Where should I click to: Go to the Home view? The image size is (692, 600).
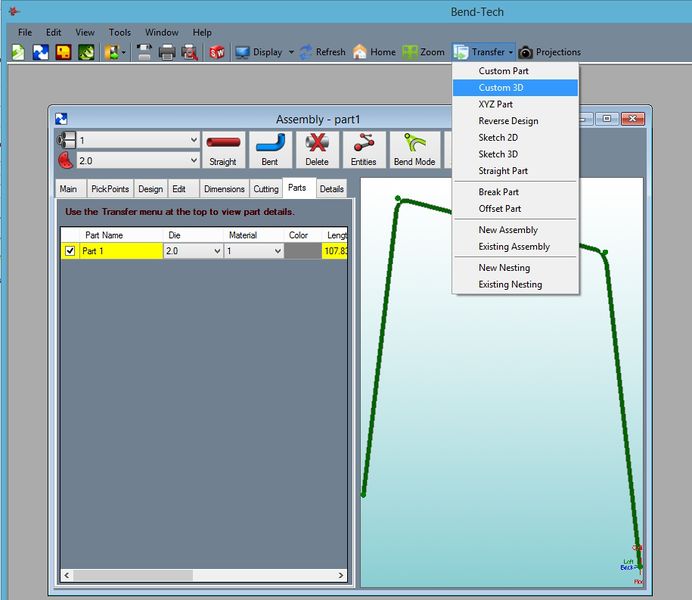tap(374, 52)
